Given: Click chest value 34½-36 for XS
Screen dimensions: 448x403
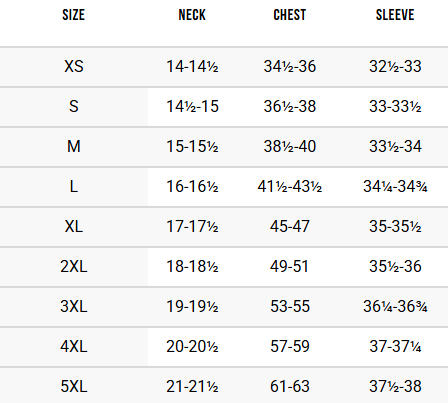Looking at the screenshot, I should click(290, 66).
